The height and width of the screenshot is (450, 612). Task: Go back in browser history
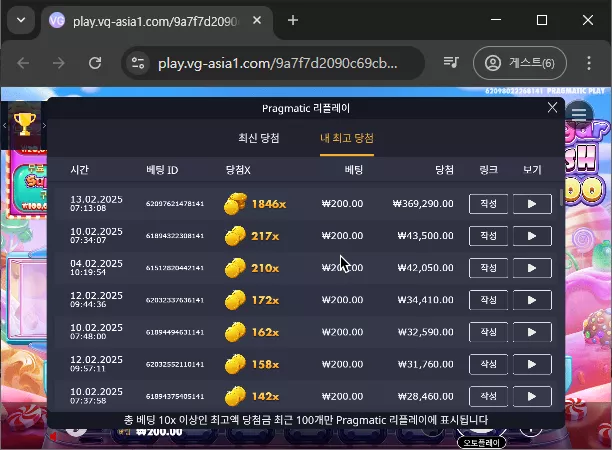coord(23,63)
